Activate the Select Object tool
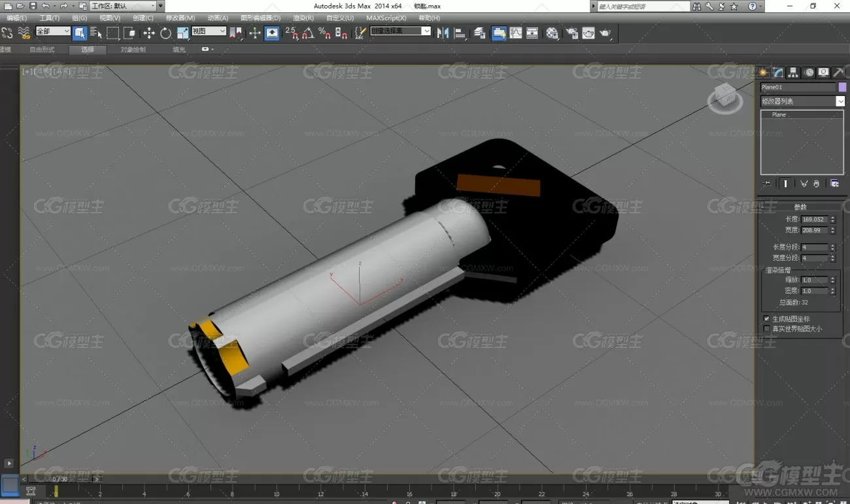The image size is (850, 504). click(x=80, y=33)
